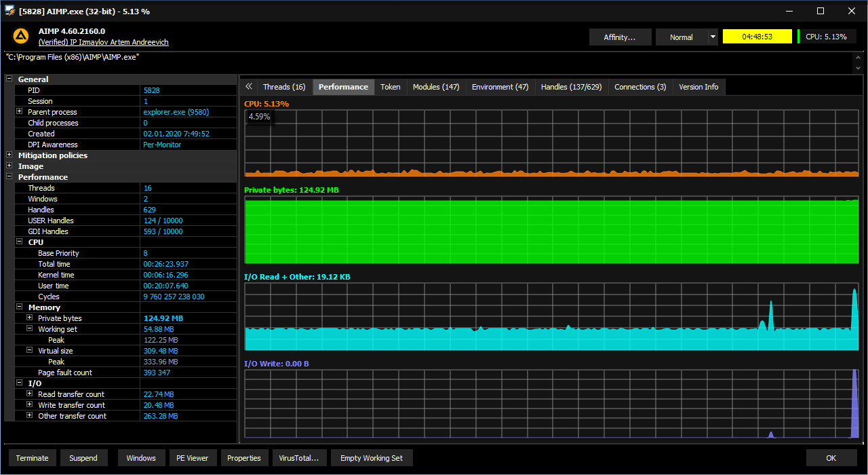Viewport: 868px width, 475px height.
Task: Collapse the I/O subsection
Action: click(x=20, y=383)
